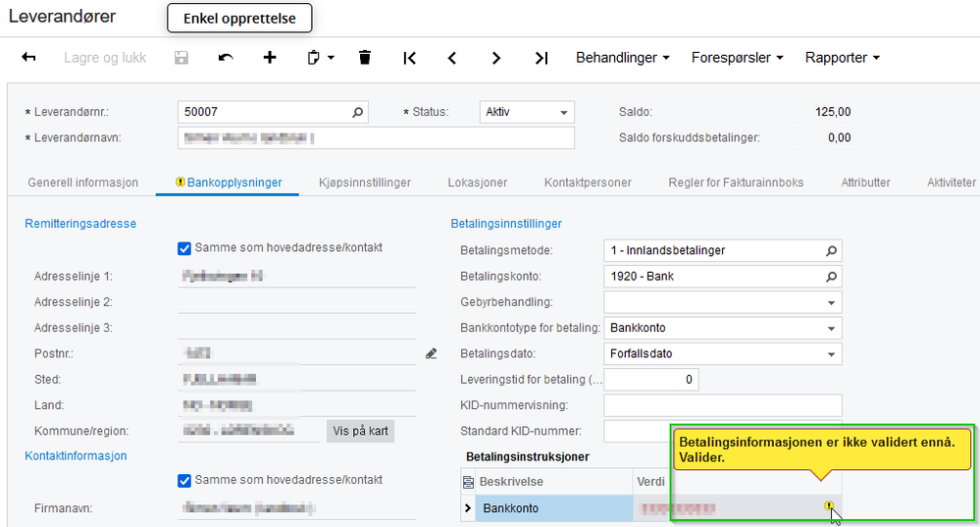This screenshot has height=527, width=980.
Task: Click the Betalingsinnstillinger section heading
Action: [x=506, y=224]
